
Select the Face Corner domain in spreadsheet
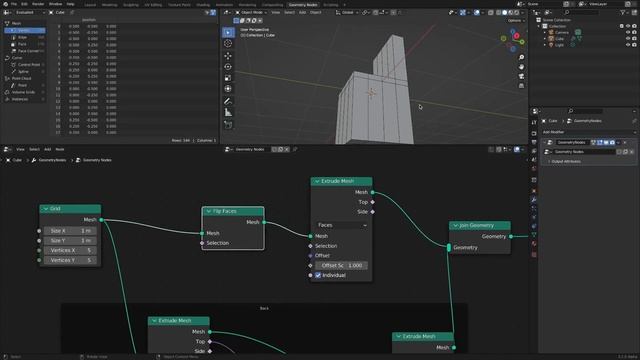24,51
